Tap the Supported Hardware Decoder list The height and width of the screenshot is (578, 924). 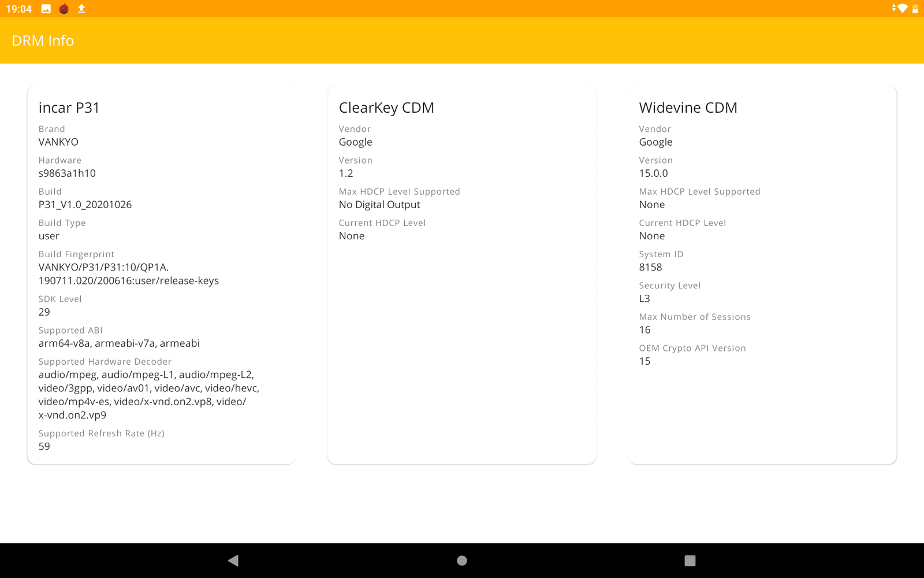[148, 395]
